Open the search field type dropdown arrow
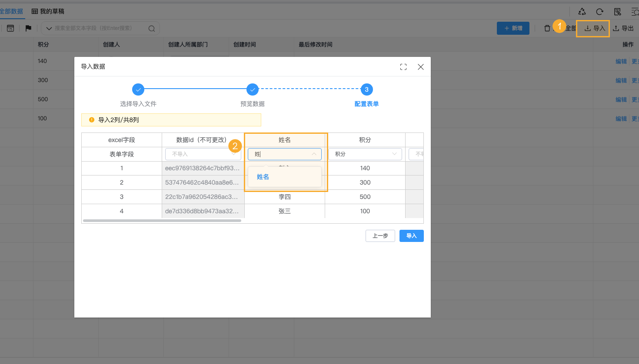639x364 pixels. pyautogui.click(x=49, y=29)
